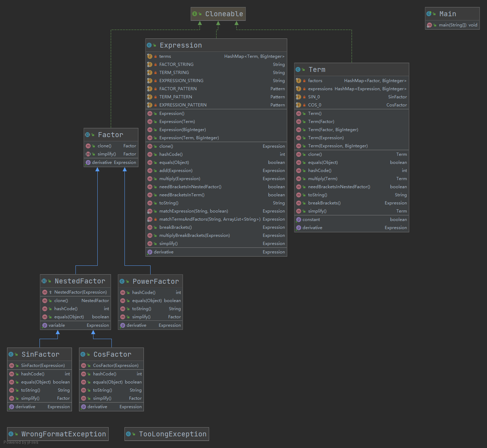
Task: Click matchExpression(String, boolean) method
Action: pyautogui.click(x=216, y=211)
